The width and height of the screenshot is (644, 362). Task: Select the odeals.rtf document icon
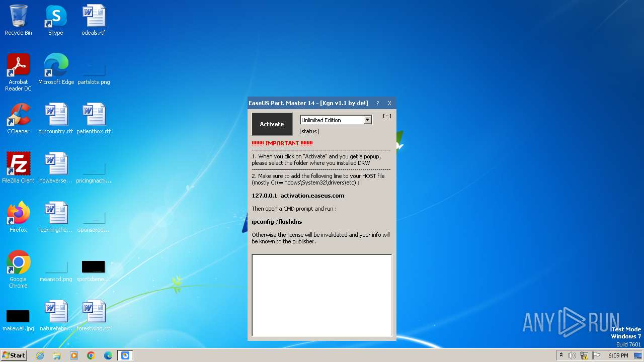94,20
